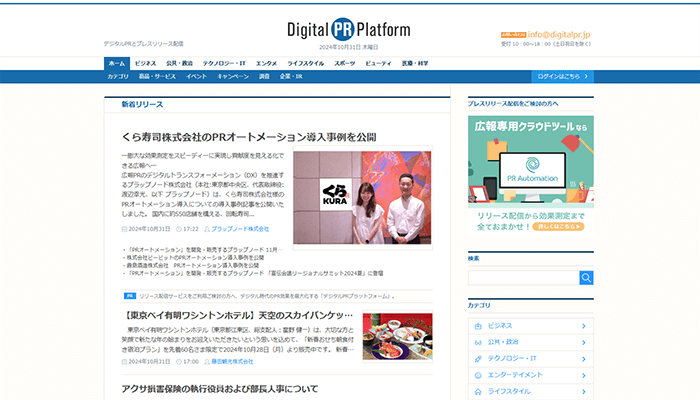Image resolution: width=700 pixels, height=400 pixels.
Task: Click the PR notice link デジタルPRプラットフォーム
Action: point(267,296)
